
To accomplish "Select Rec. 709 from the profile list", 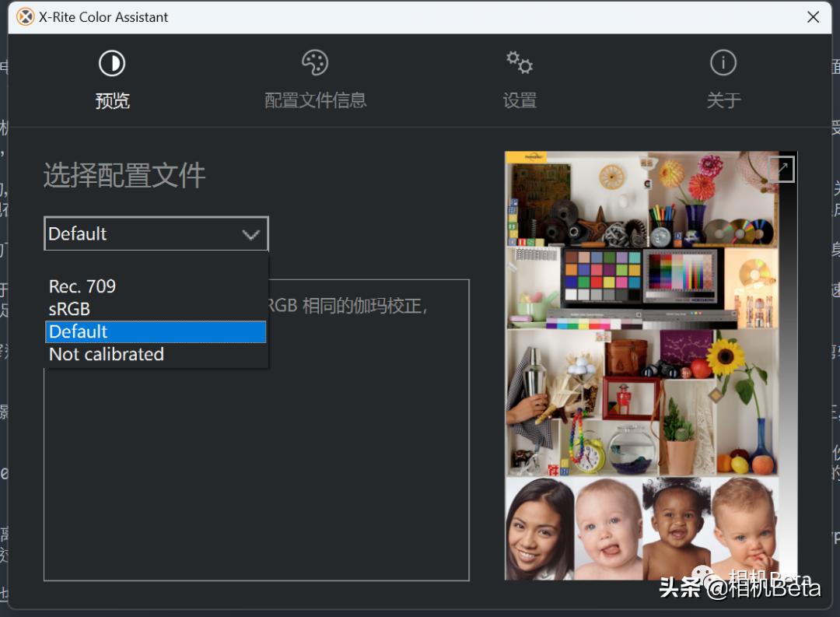I will 82,286.
